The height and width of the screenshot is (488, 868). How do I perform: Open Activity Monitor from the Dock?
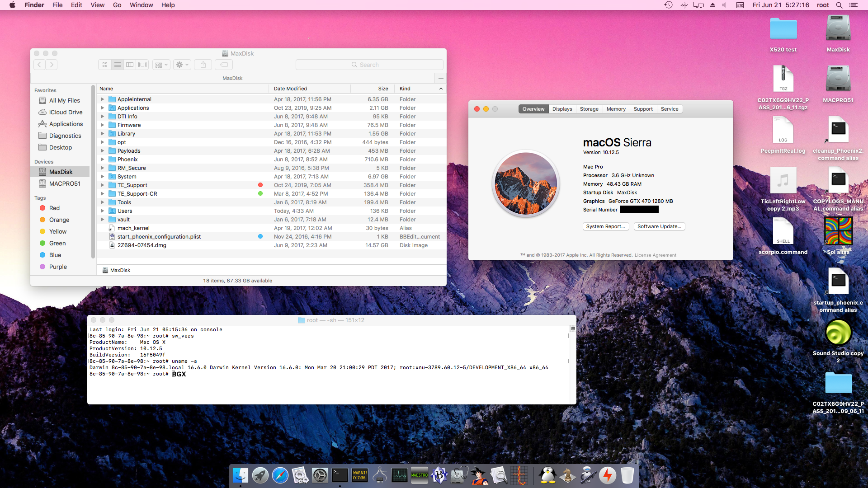click(x=400, y=475)
